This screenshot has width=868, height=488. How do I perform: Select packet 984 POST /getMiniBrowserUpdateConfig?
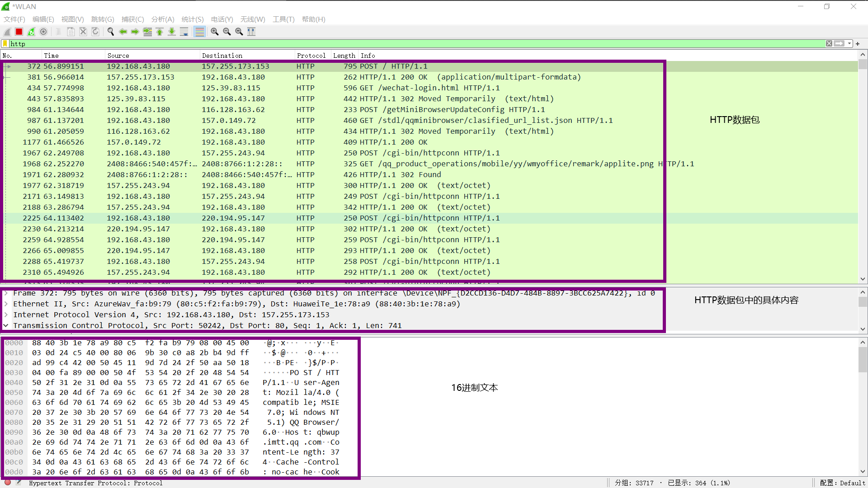click(429, 110)
